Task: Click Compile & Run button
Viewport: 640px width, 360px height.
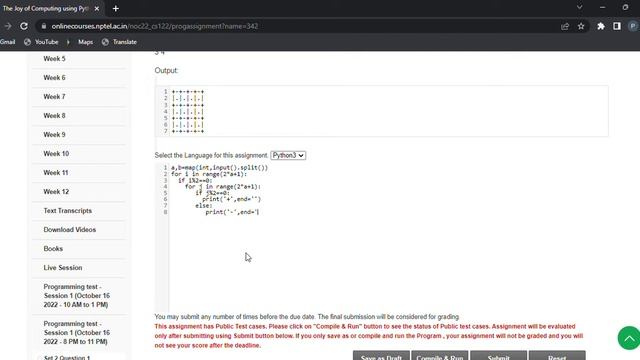Action: click(x=440, y=356)
